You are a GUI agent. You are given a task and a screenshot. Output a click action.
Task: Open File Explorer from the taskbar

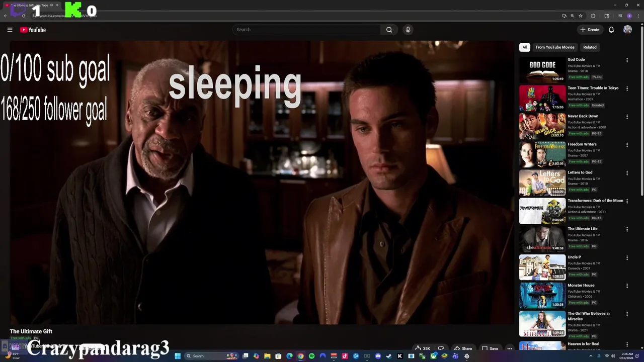[x=267, y=356]
